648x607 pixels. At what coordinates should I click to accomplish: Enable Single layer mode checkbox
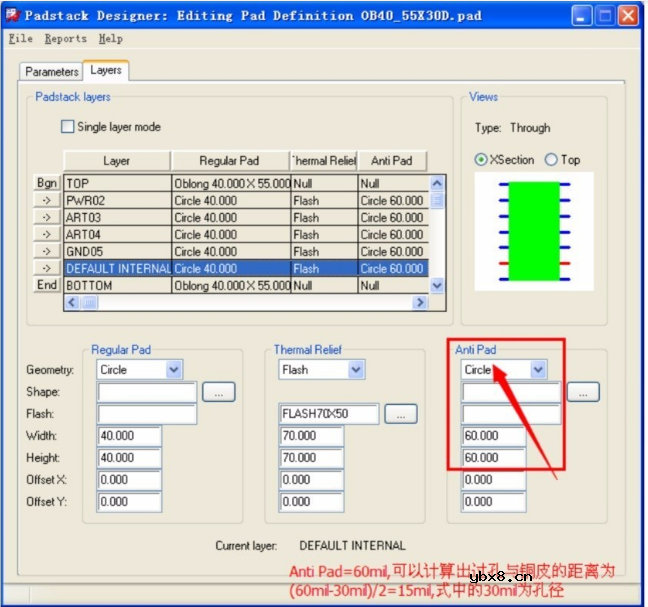(68, 127)
